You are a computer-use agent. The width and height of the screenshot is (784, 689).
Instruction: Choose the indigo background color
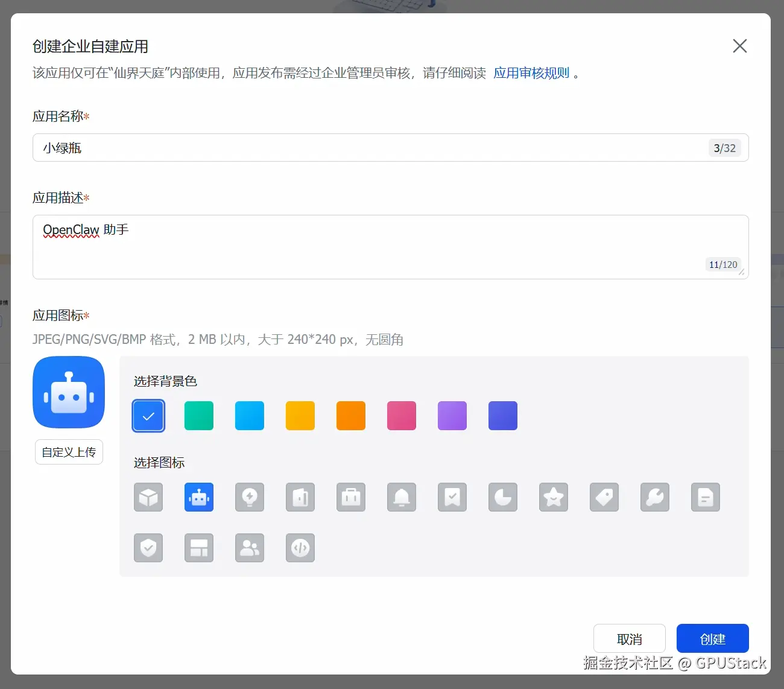[x=503, y=416]
